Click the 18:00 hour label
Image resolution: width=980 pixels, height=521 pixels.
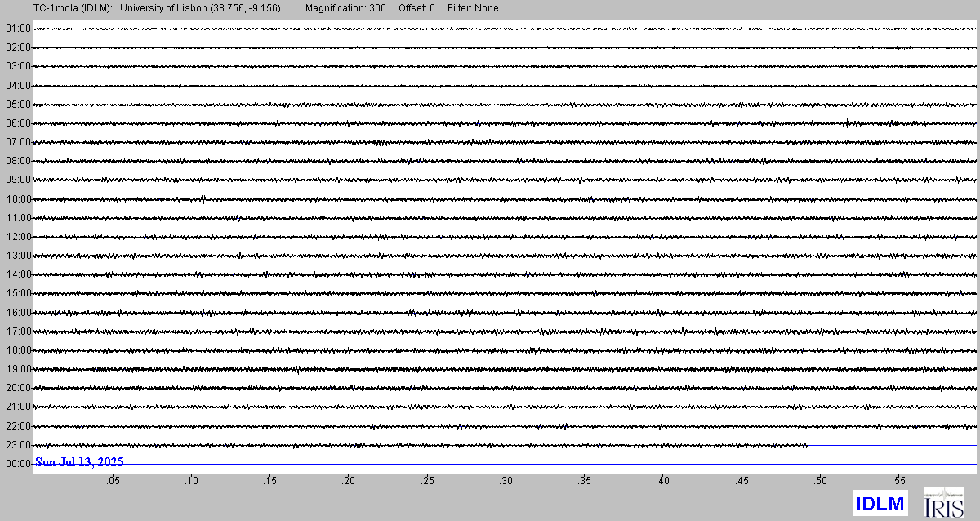click(x=18, y=350)
